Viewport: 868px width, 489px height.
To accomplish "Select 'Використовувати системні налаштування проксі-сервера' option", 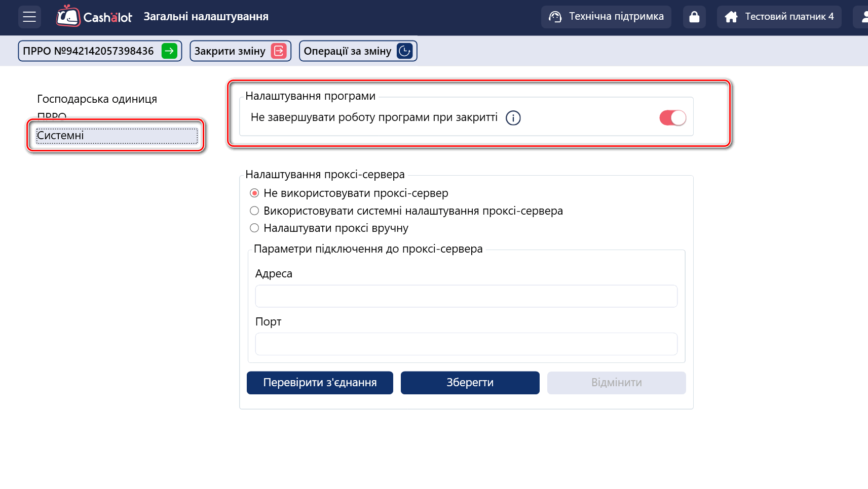I will point(254,211).
